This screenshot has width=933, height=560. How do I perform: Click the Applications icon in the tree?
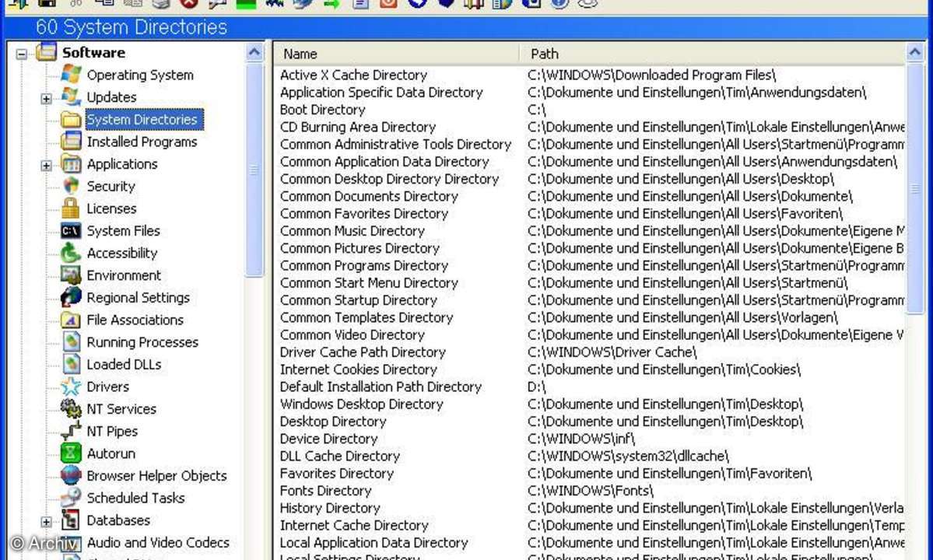pos(71,164)
